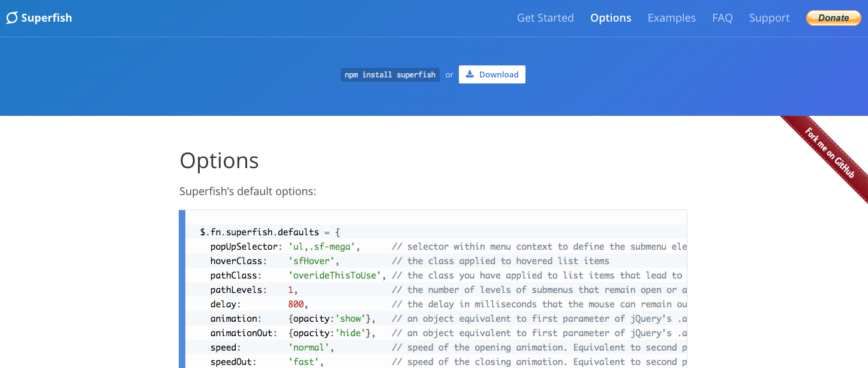Click the Options page heading
The width and height of the screenshot is (868, 368).
219,160
